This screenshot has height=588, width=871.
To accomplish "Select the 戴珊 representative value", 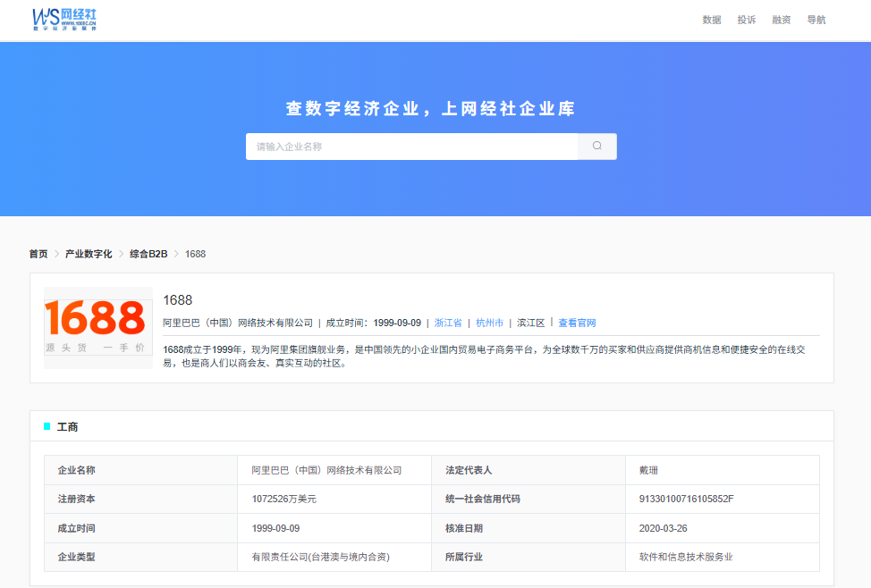I will 648,470.
